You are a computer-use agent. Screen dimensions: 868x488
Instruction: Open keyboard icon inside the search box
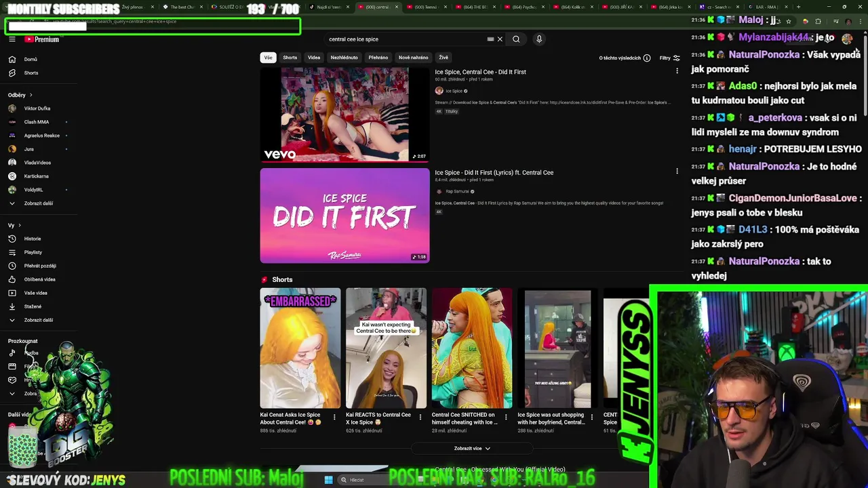[x=490, y=39]
